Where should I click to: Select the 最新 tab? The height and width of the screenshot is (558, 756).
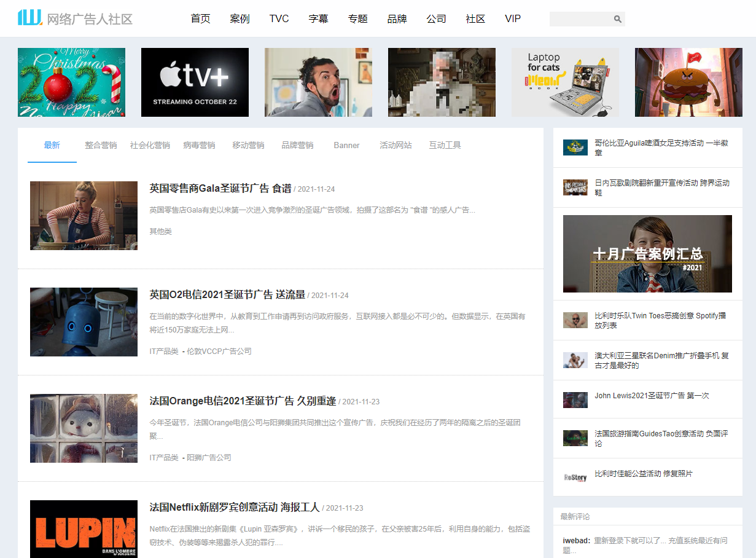click(x=52, y=146)
